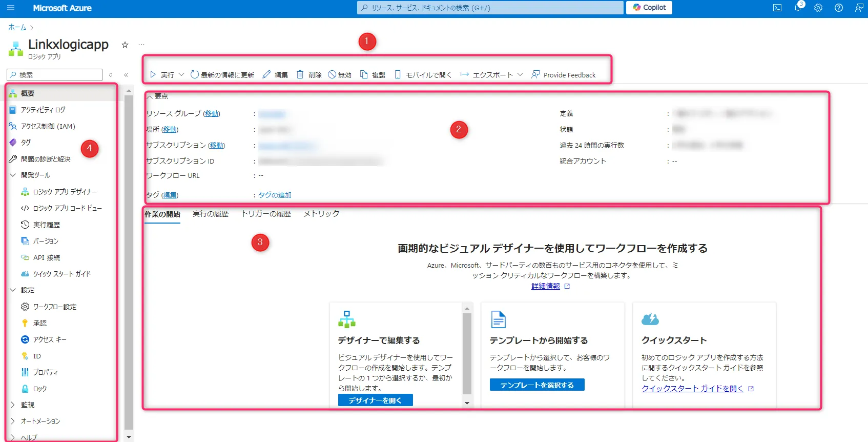Viewport: 868px width, 442px height.
Task: Expand the ヘルプ group
Action: pos(13,437)
